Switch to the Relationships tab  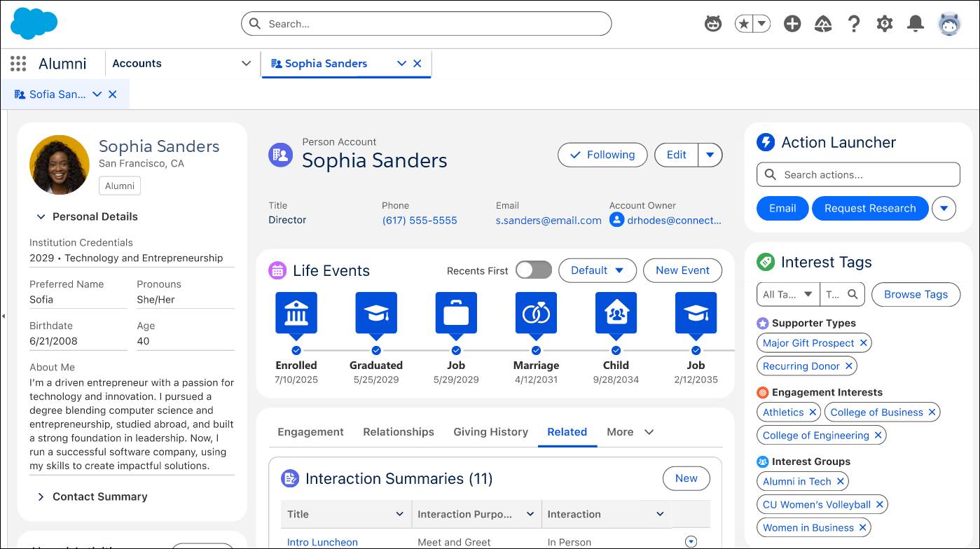(x=399, y=432)
